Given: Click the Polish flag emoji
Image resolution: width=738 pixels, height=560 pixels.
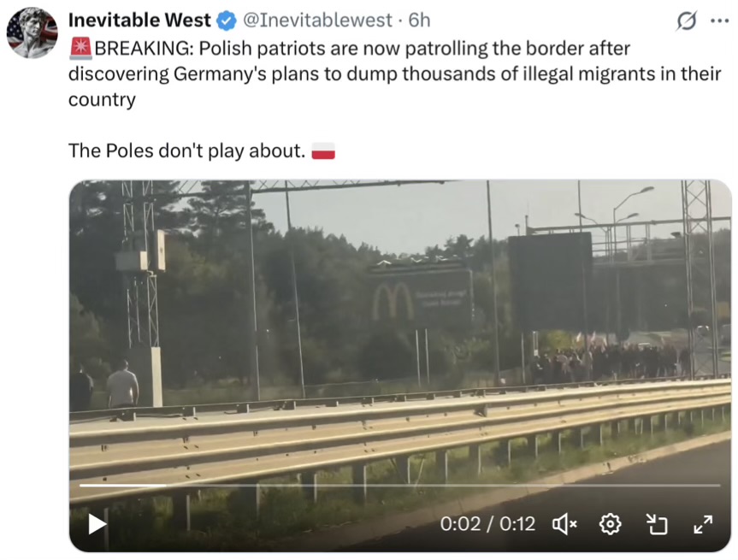Looking at the screenshot, I should tap(323, 151).
